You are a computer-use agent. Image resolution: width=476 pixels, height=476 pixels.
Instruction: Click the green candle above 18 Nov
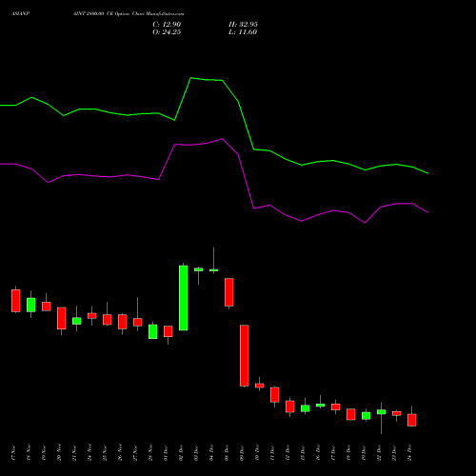[31, 305]
